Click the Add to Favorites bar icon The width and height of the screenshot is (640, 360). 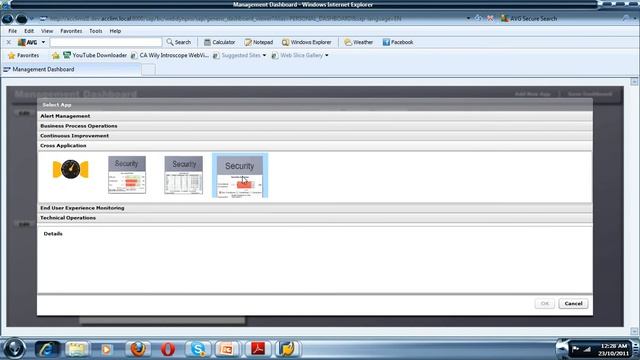56,55
